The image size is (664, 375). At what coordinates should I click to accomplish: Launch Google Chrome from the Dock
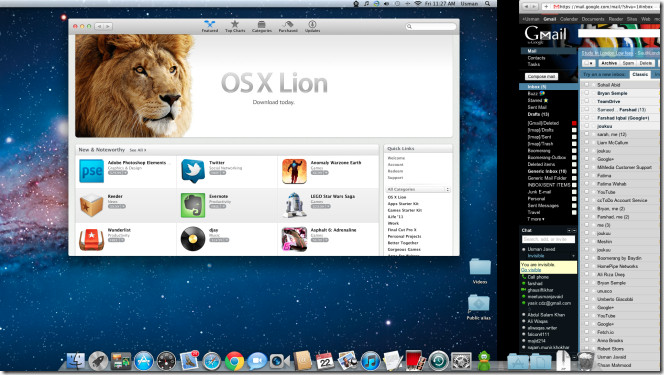coord(234,361)
